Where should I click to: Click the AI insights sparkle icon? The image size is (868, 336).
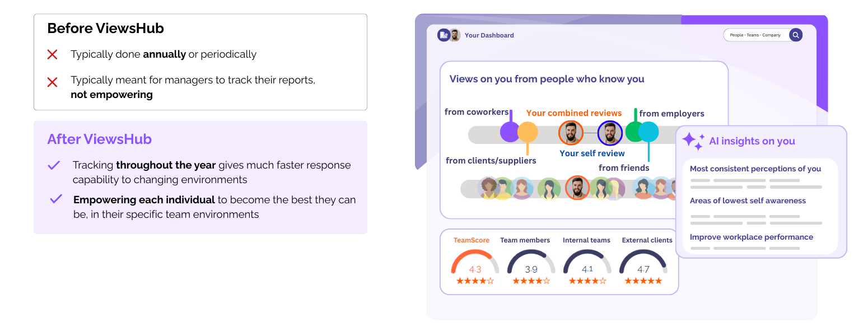(x=693, y=141)
